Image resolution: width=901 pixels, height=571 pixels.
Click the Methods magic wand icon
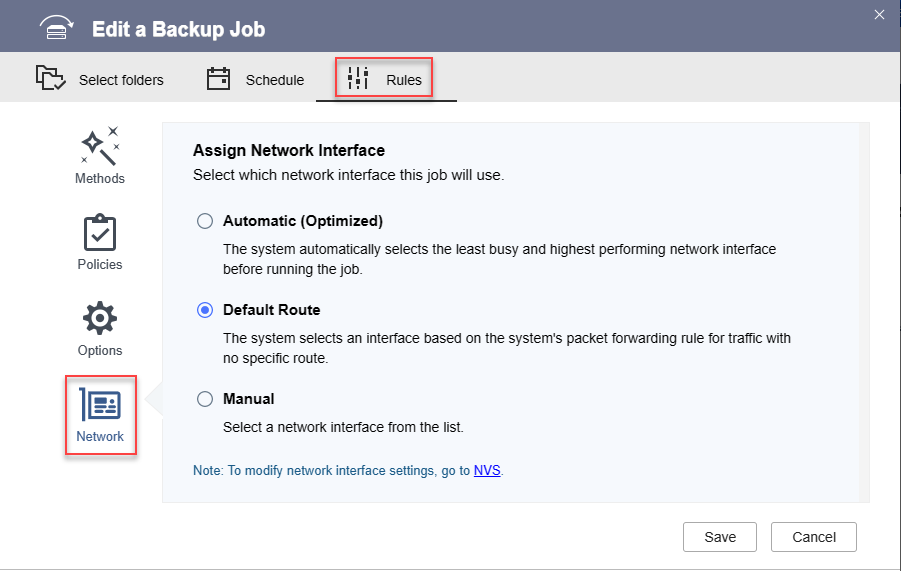(100, 146)
